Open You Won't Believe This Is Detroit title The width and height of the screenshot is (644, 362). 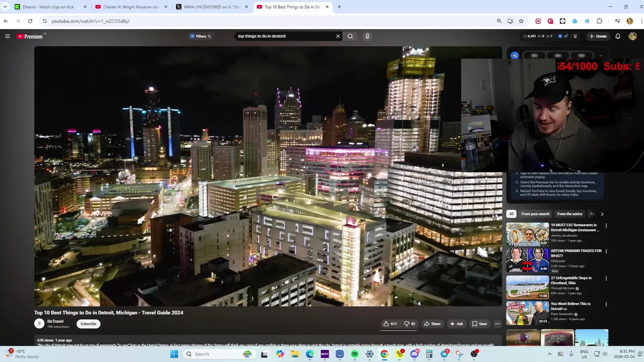coord(571,306)
